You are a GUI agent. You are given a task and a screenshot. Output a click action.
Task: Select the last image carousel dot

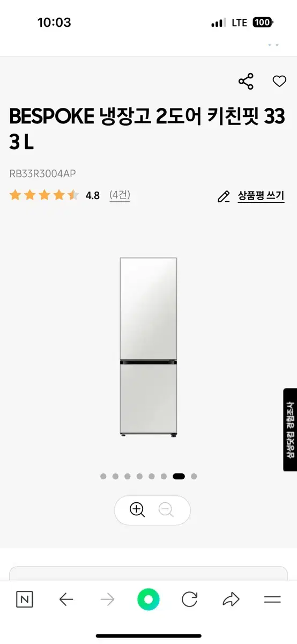194,476
